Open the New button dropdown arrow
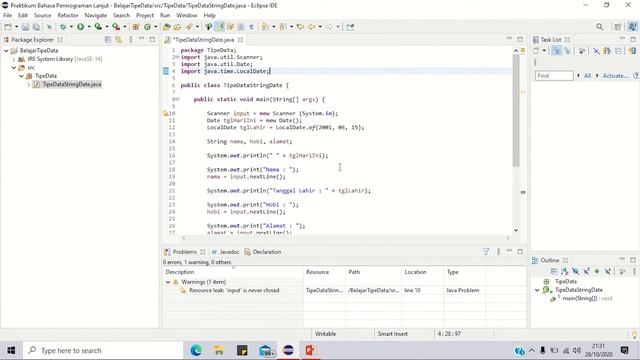This screenshot has height=360, width=640. tap(16, 27)
